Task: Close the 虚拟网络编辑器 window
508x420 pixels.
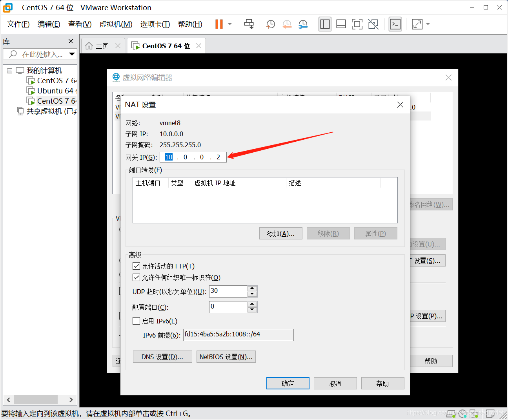Action: click(448, 78)
